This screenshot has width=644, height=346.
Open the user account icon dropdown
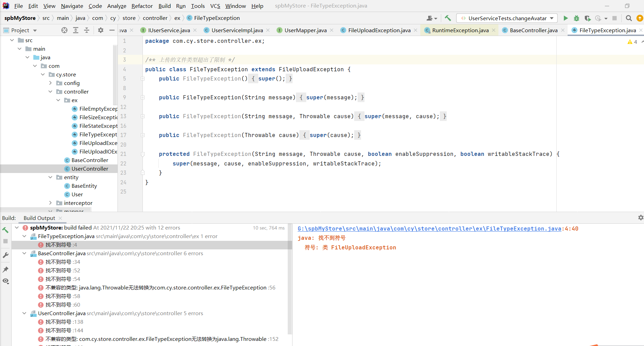(432, 18)
